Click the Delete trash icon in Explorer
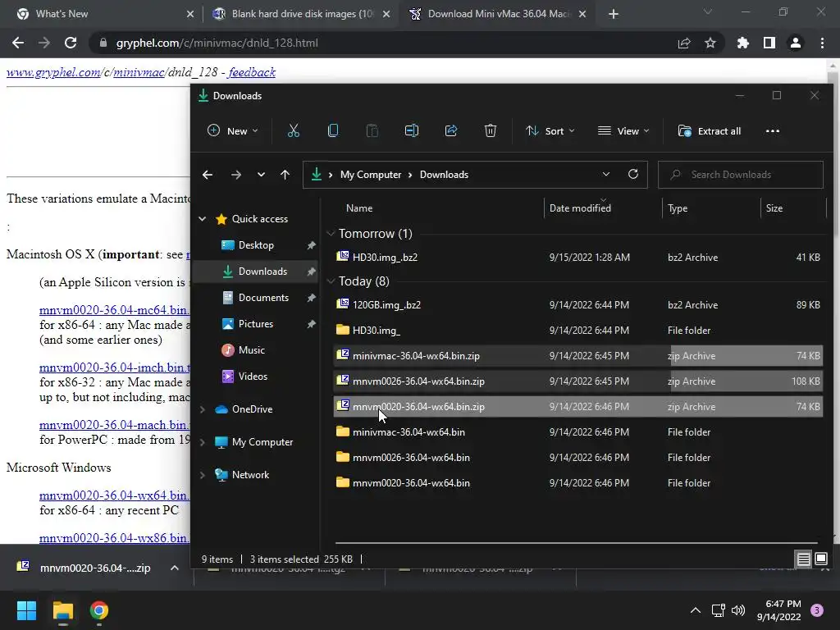Viewport: 840px width, 630px height. (x=491, y=130)
